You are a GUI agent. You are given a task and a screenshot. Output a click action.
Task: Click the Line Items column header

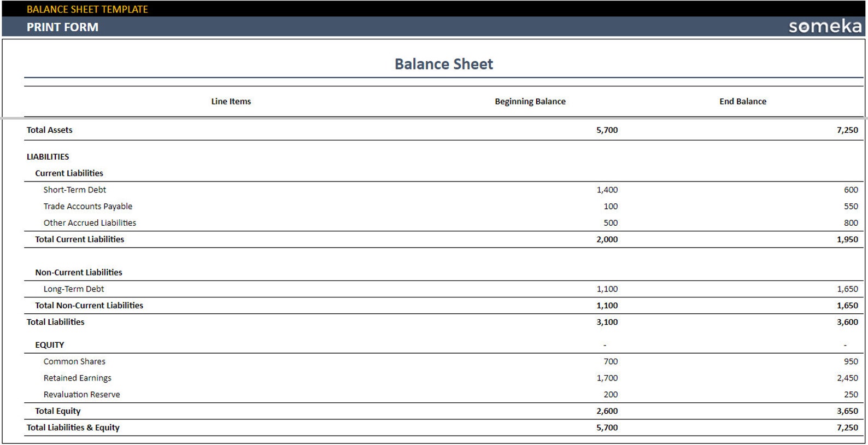[231, 101]
